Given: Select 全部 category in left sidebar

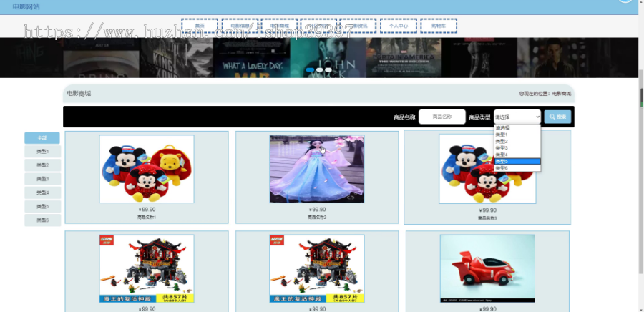Looking at the screenshot, I should [x=42, y=138].
